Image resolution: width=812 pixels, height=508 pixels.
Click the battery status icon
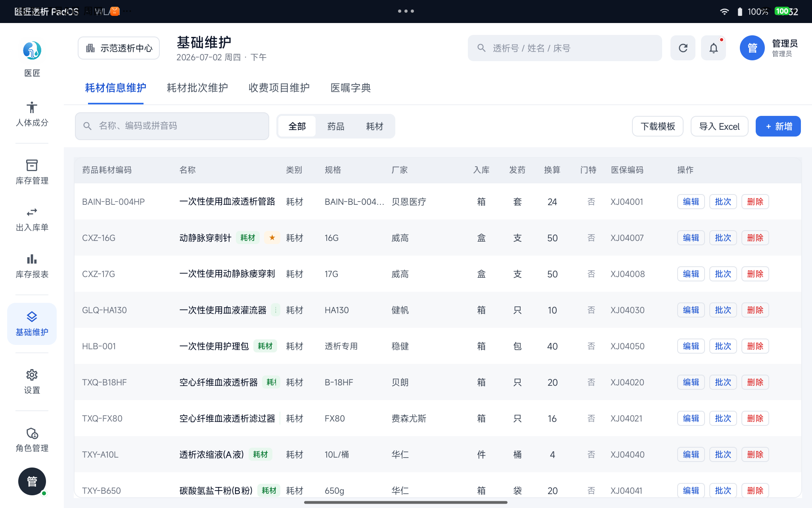tap(740, 12)
